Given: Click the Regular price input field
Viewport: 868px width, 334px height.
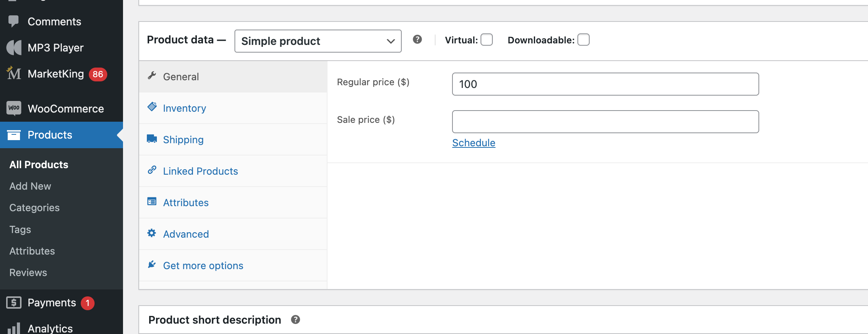Looking at the screenshot, I should click(x=605, y=84).
